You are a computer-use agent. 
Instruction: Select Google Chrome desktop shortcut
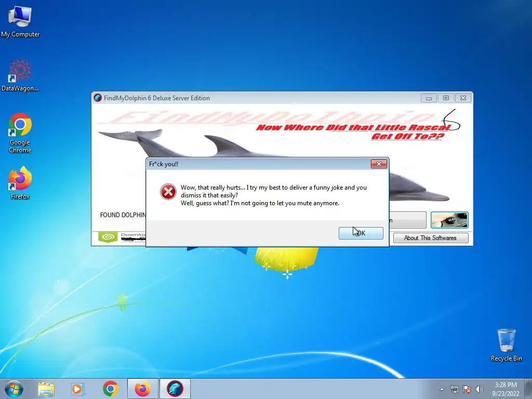click(20, 132)
